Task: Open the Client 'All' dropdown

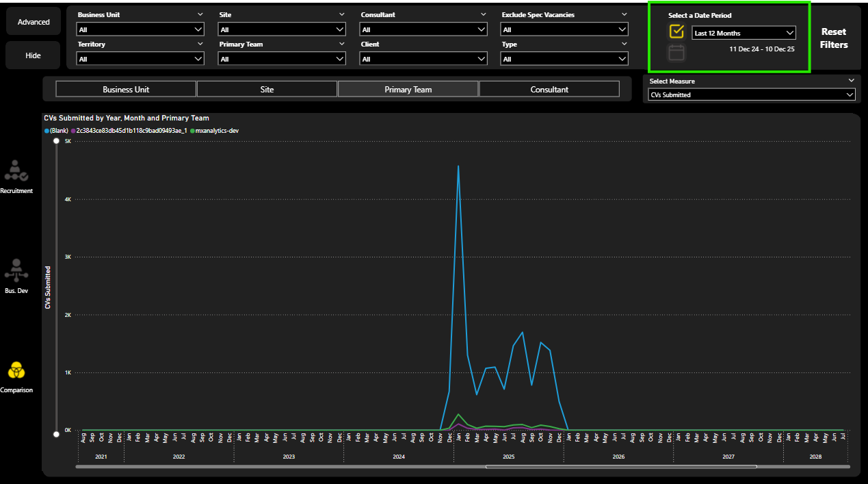Action: pyautogui.click(x=423, y=59)
